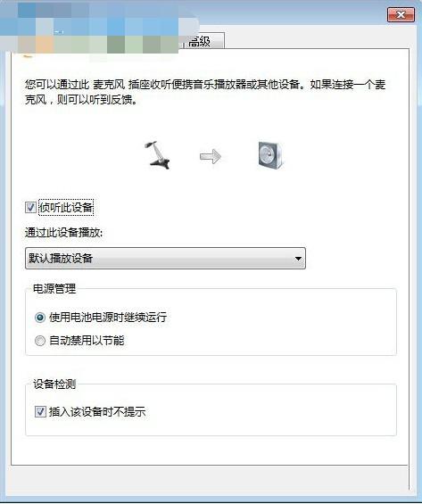Click the arrow icon between microphone and speaker
Image resolution: width=422 pixels, height=504 pixels.
[211, 156]
